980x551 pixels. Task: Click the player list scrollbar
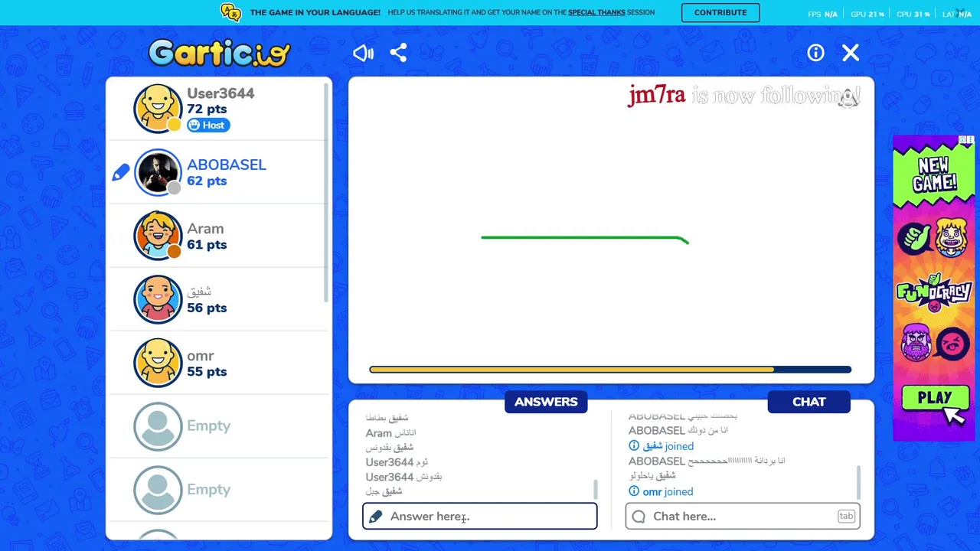pos(326,191)
